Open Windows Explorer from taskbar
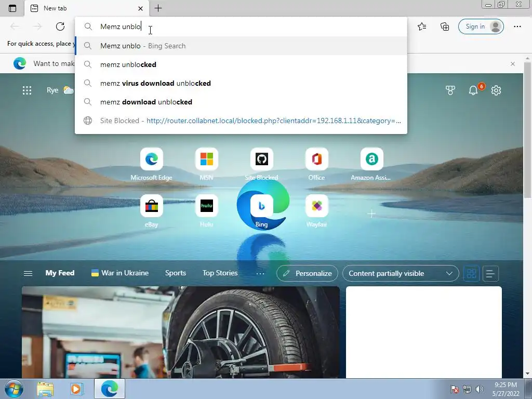532x399 pixels. 45,389
